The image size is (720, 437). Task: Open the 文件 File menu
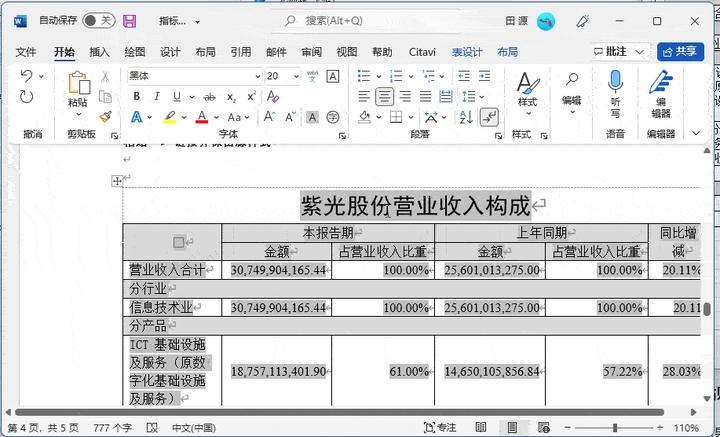click(x=26, y=52)
